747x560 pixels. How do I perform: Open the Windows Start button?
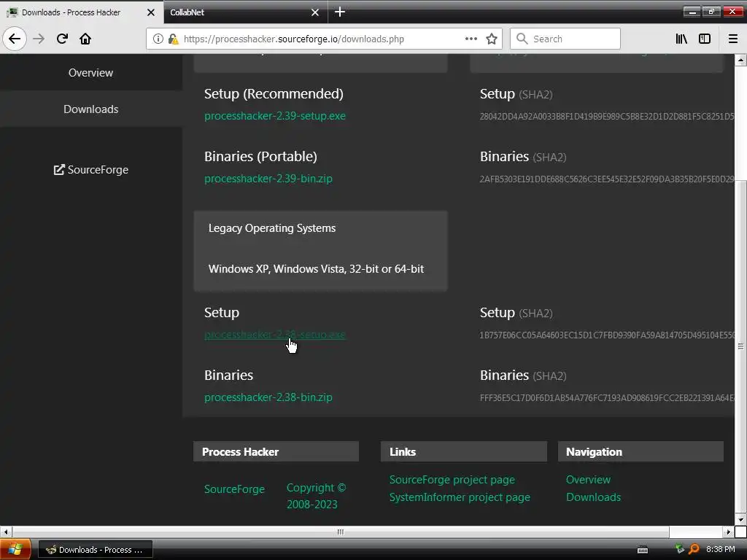point(15,550)
